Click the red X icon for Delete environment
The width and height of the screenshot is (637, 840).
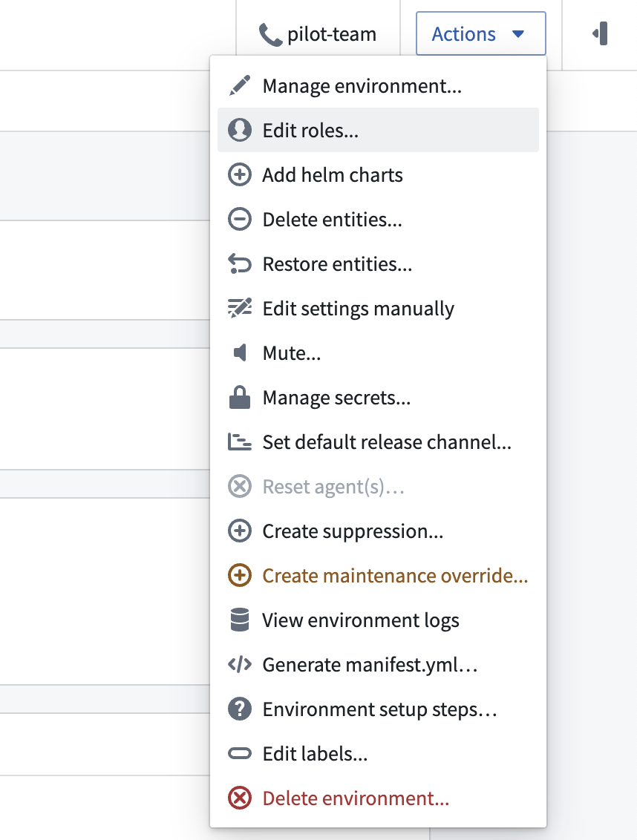pyautogui.click(x=239, y=798)
